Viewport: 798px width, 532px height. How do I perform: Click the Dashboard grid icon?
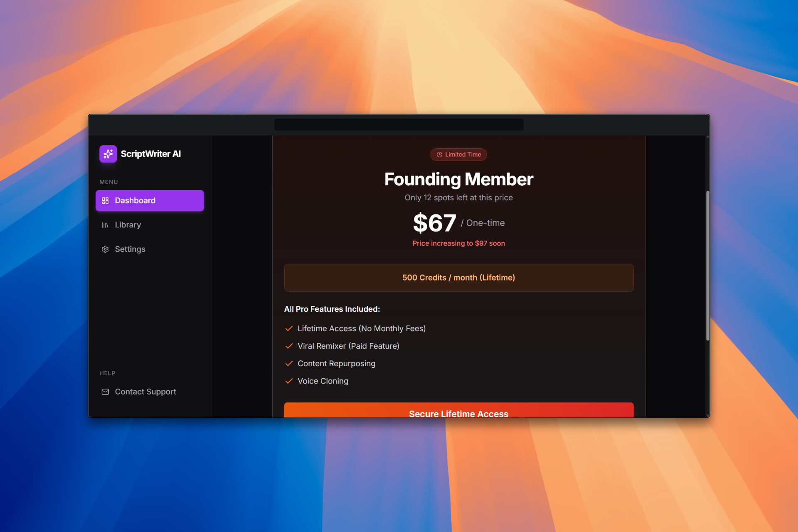(x=105, y=201)
